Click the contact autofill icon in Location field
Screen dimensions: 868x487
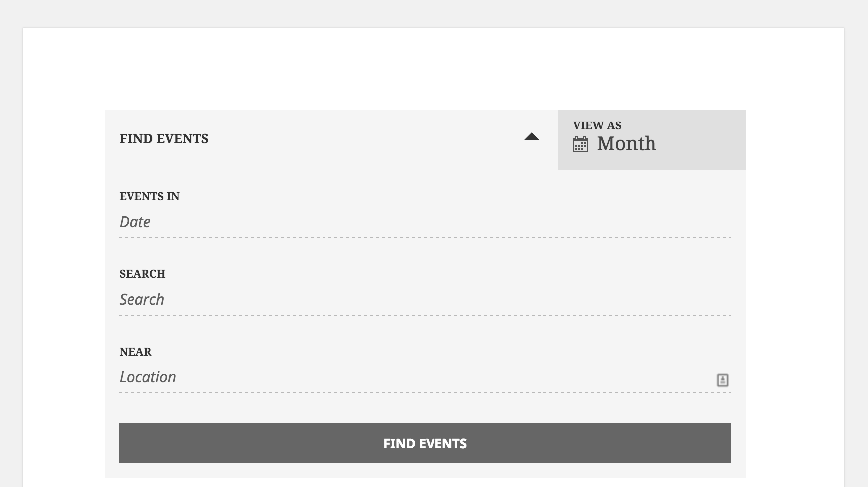point(722,380)
